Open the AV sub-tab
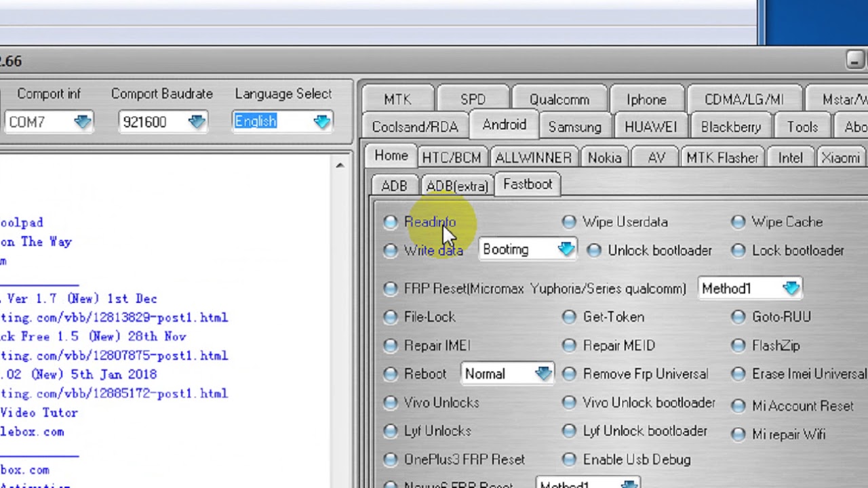The width and height of the screenshot is (868, 488). pos(656,158)
